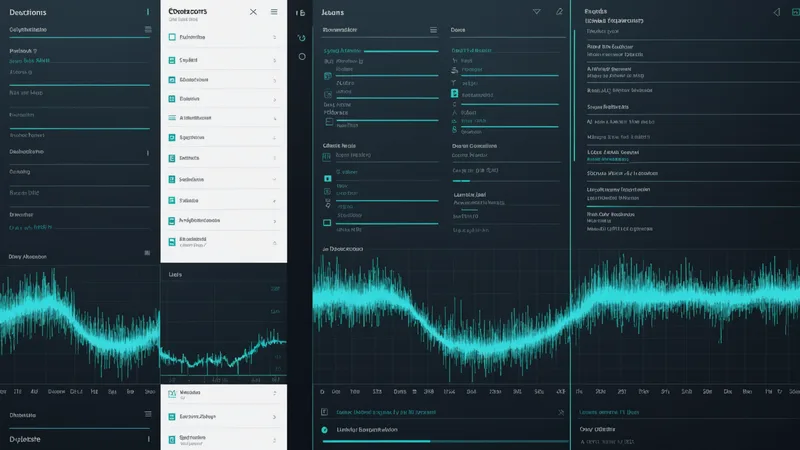Screen dimensions: 800x450
Task: Click the grid icon under the second section heading of the center panel
Action: coord(327,157)
